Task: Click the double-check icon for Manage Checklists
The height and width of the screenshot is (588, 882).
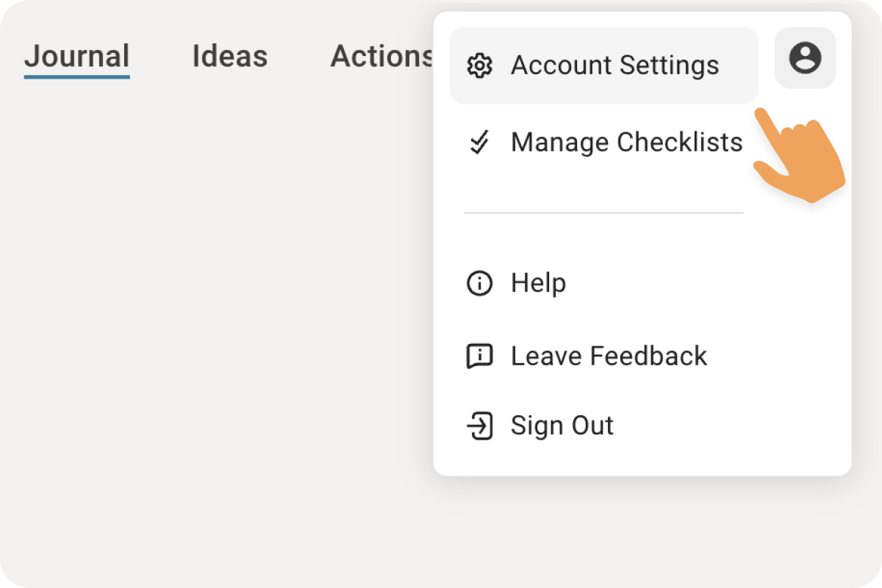Action: point(479,143)
